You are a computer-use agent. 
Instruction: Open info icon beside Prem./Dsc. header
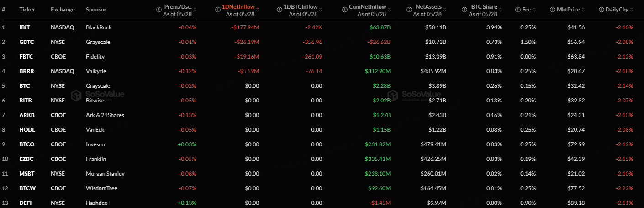[x=158, y=9]
